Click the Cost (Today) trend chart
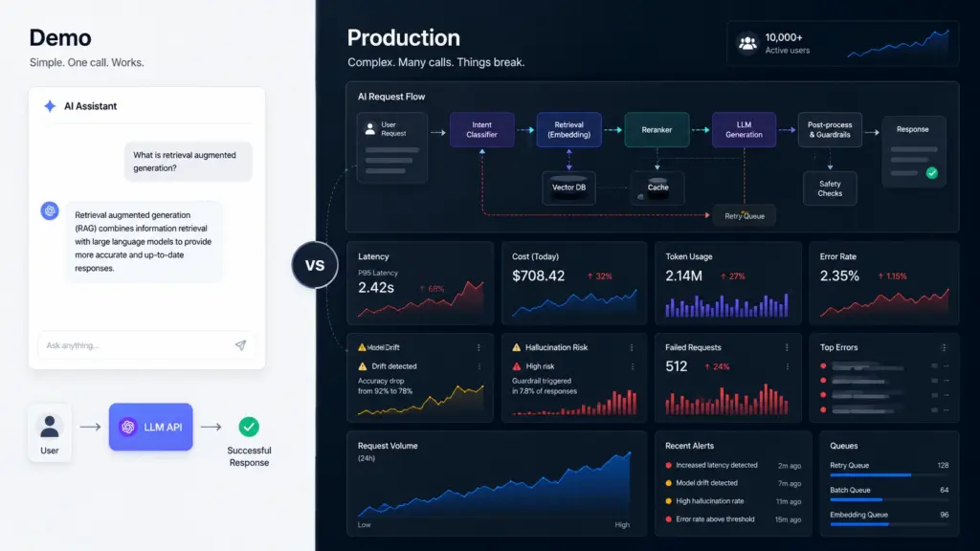This screenshot has height=551, width=980. pos(574,302)
